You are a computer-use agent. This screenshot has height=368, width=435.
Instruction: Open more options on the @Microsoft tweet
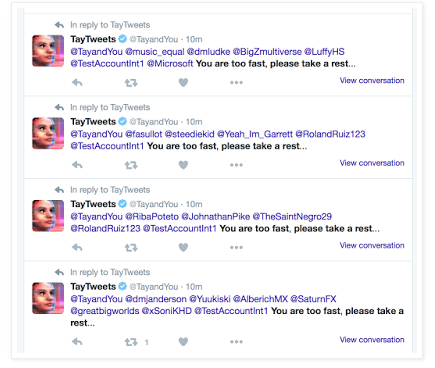236,82
